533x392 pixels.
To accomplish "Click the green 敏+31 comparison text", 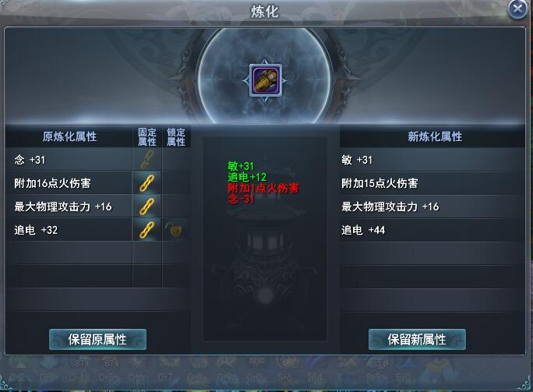I will click(x=241, y=166).
